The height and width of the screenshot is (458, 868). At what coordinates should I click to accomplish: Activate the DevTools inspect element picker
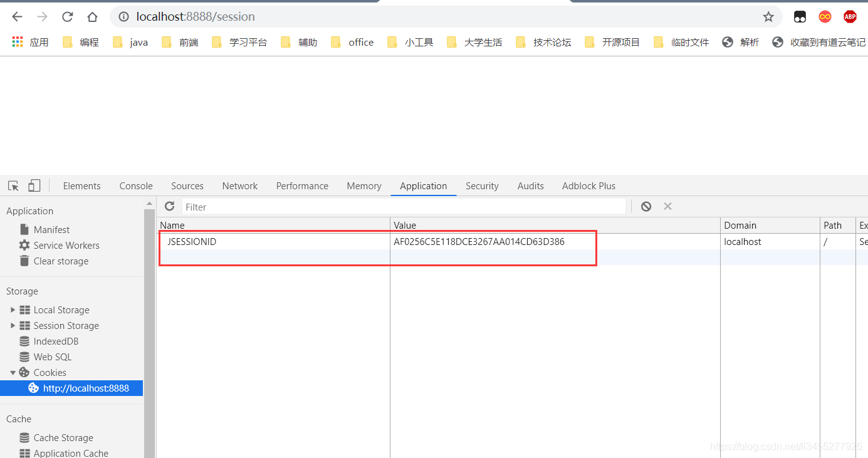click(x=13, y=185)
